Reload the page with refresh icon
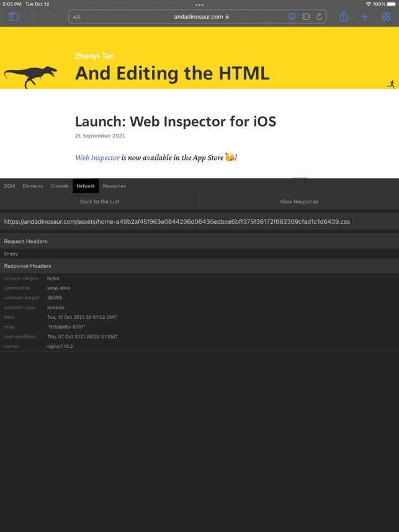Image resolution: width=399 pixels, height=532 pixels. pos(319,16)
